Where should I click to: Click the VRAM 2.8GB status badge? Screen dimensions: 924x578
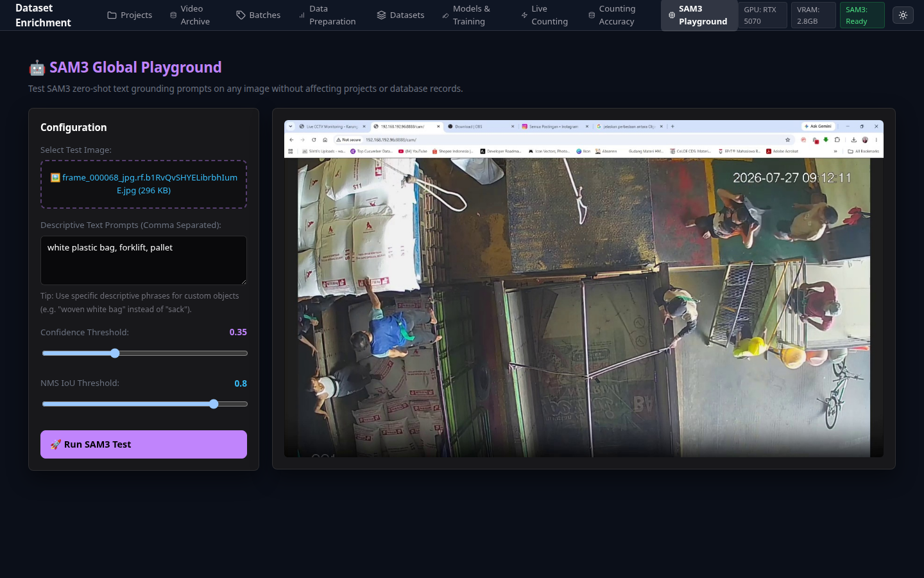pyautogui.click(x=813, y=15)
